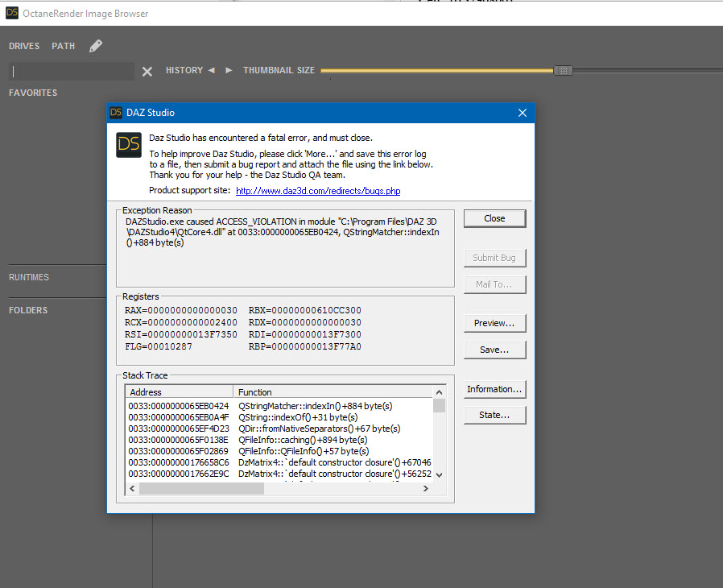Click register value RBX=00000000610CC300

(305, 310)
